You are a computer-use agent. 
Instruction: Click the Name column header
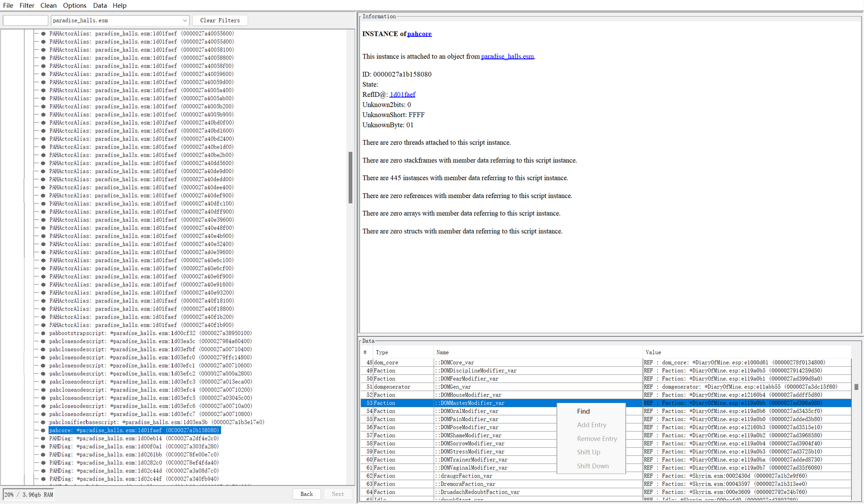tap(538, 352)
